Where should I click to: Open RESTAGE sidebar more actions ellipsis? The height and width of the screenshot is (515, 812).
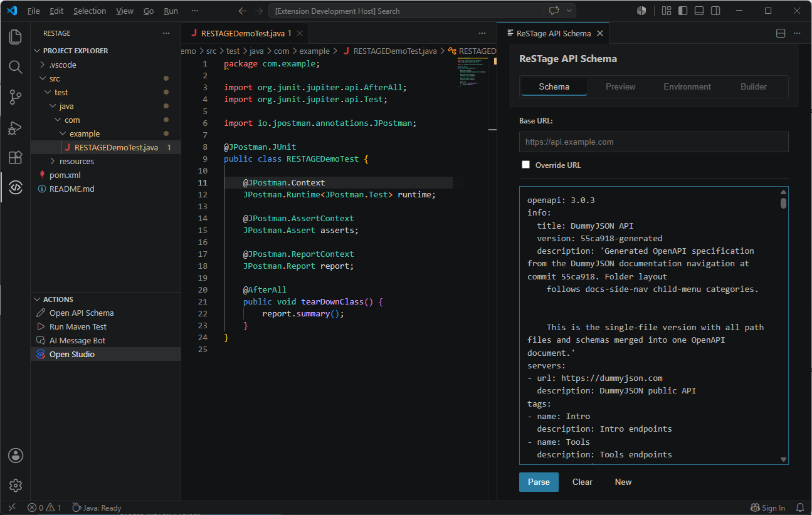(166, 33)
